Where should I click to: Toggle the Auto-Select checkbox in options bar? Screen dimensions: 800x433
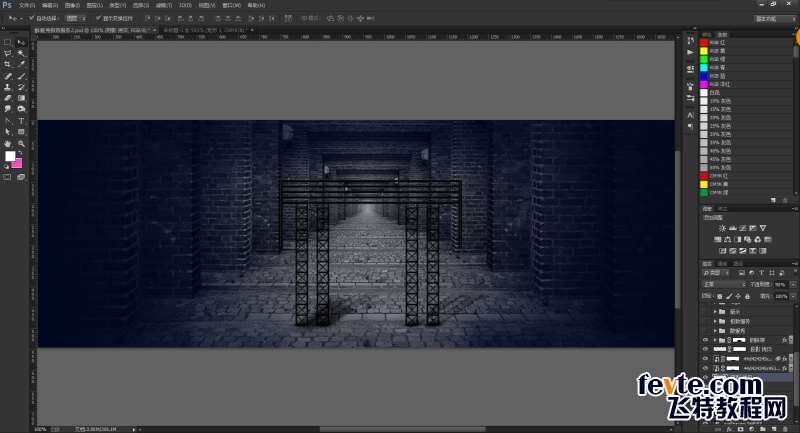pos(31,18)
